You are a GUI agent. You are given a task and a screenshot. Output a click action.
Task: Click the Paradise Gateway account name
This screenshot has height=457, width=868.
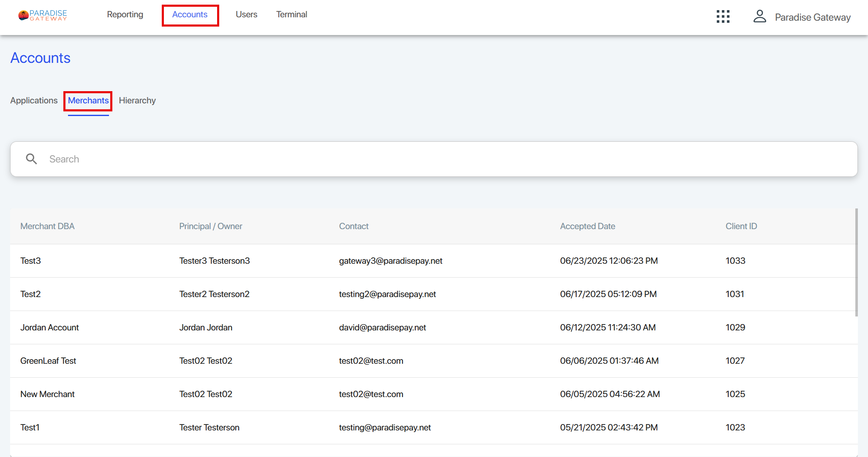(x=813, y=17)
